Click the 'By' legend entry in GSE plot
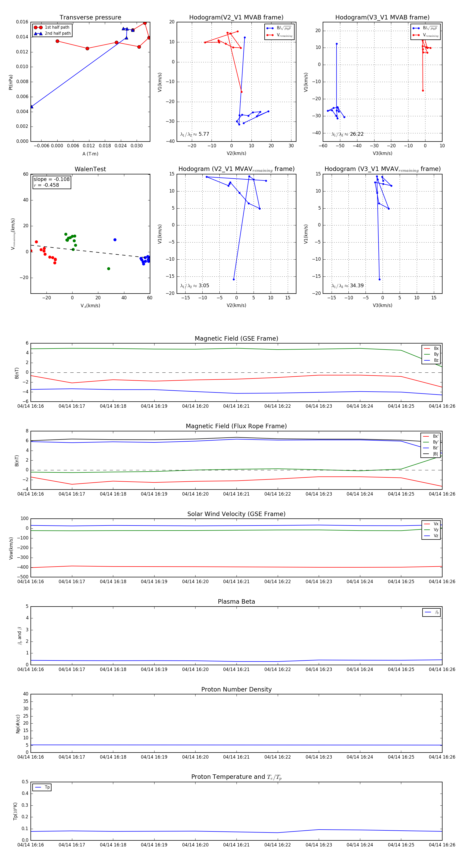The width and height of the screenshot is (473, 868). (431, 354)
